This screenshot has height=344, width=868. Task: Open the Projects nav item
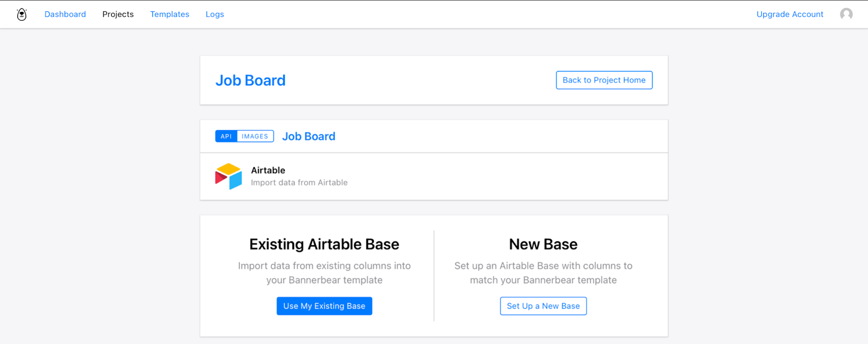pyautogui.click(x=118, y=14)
